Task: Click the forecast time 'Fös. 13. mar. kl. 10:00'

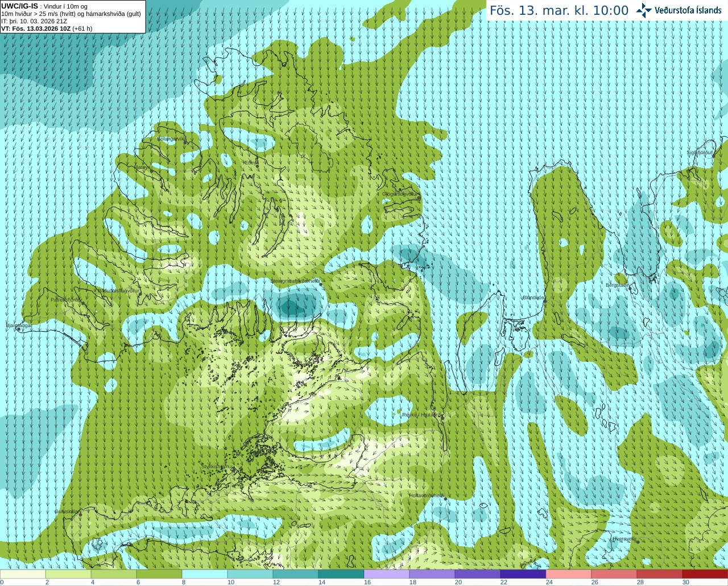Action: click(559, 11)
